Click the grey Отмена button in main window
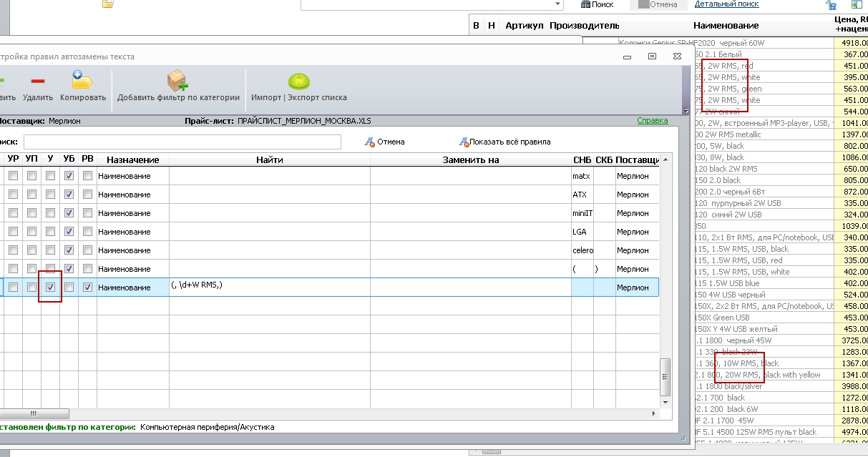 click(658, 4)
